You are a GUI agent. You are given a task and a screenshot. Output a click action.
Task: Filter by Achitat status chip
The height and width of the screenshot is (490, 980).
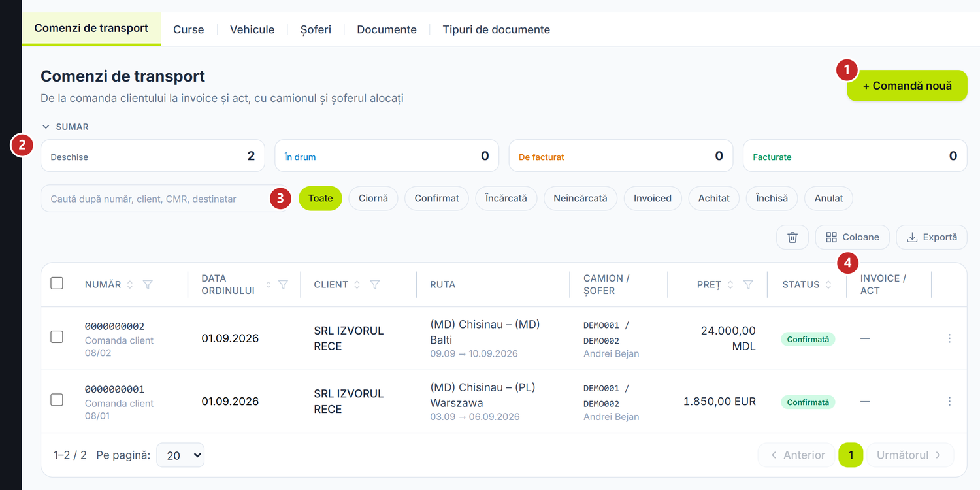[x=713, y=198]
